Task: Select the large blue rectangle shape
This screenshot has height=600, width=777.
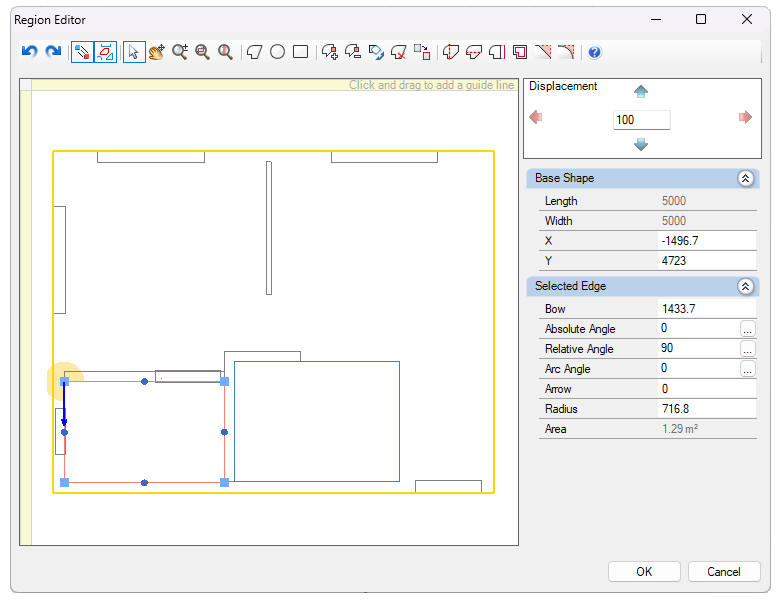Action: click(x=317, y=422)
